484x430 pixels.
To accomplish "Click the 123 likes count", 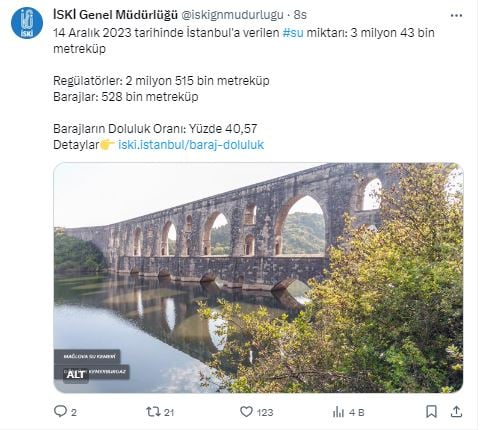I will point(265,412).
